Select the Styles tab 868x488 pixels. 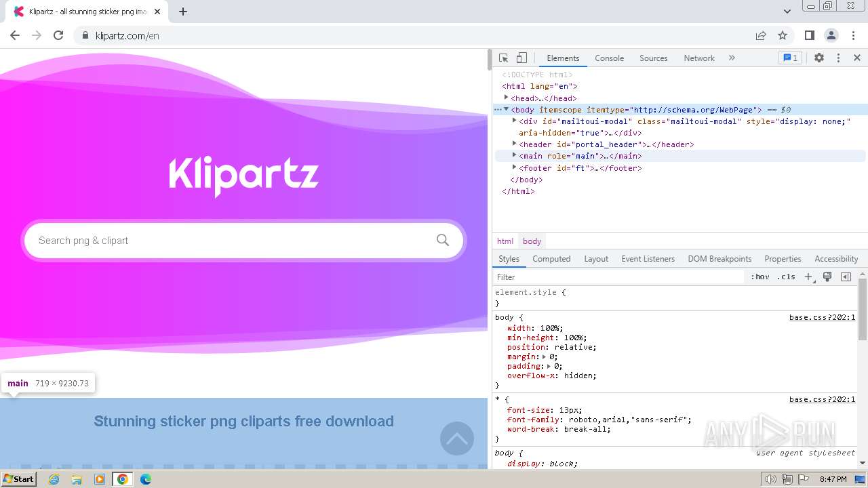click(509, 259)
